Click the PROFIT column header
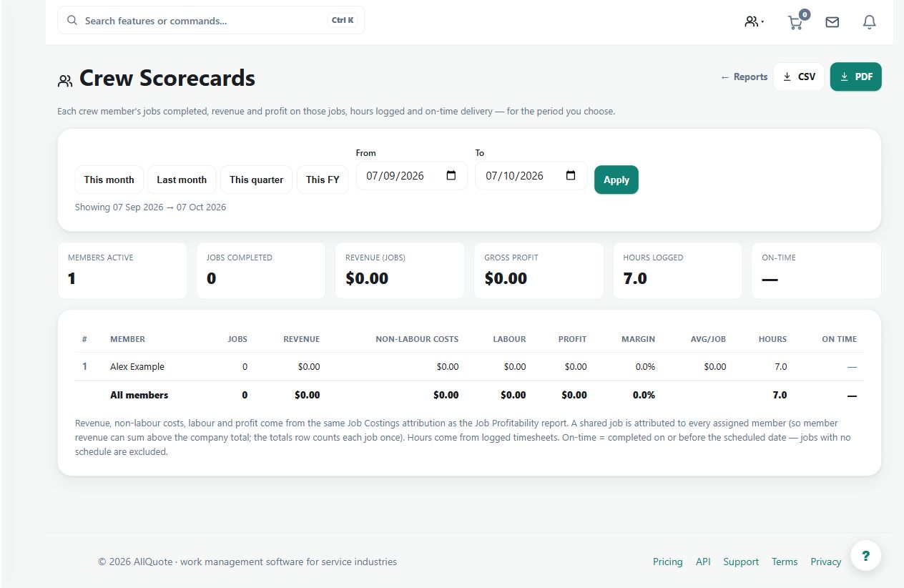Viewport: 904px width, 588px height. 573,339
